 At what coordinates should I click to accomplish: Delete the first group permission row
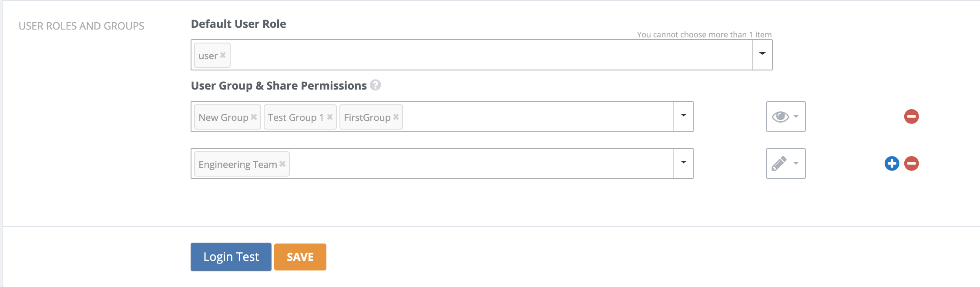point(911,117)
